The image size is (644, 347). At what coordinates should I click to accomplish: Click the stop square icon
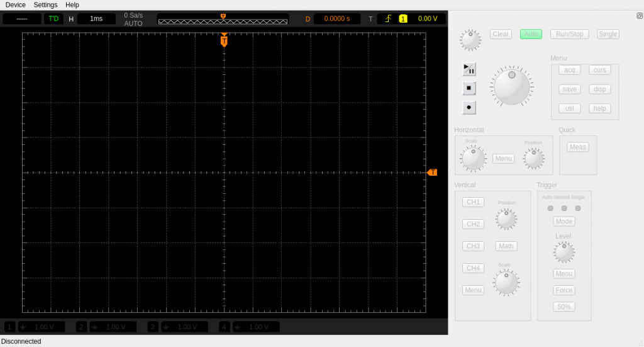[469, 88]
